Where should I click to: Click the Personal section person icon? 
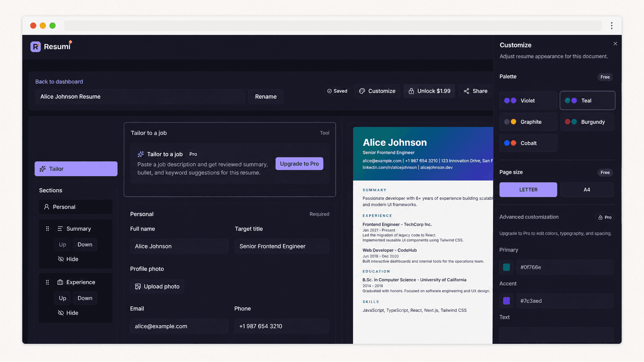click(x=47, y=207)
